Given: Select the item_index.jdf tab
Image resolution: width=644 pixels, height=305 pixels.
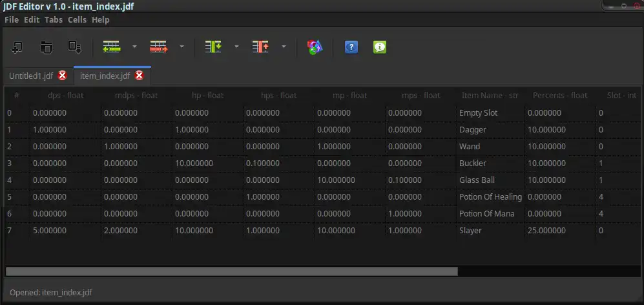Looking at the screenshot, I should point(105,76).
